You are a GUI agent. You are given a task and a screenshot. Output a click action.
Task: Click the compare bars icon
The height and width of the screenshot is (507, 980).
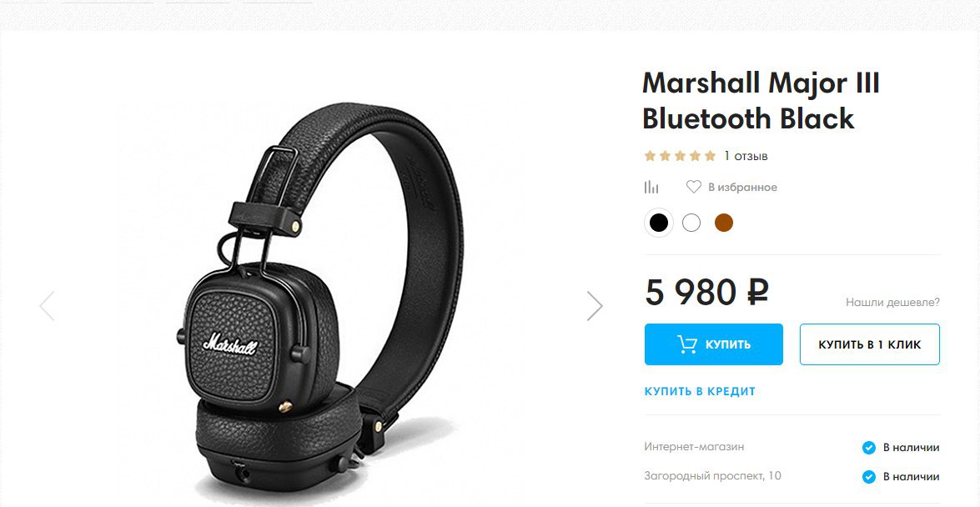click(x=651, y=187)
